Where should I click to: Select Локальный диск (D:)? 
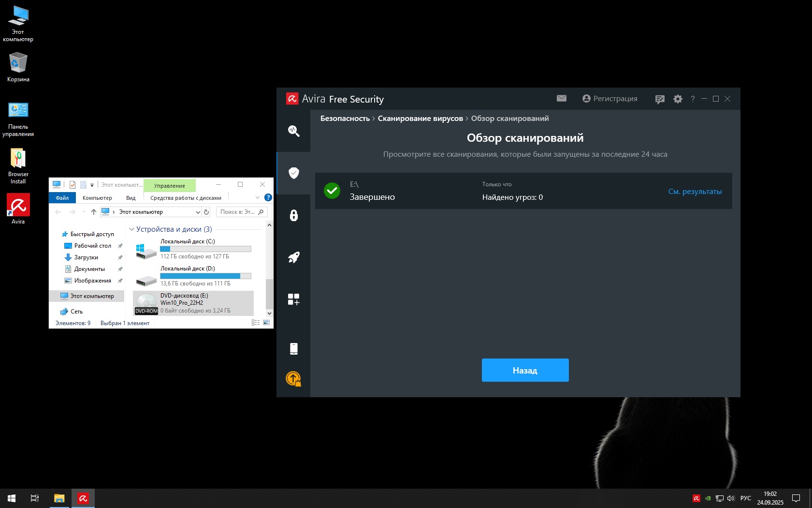193,276
